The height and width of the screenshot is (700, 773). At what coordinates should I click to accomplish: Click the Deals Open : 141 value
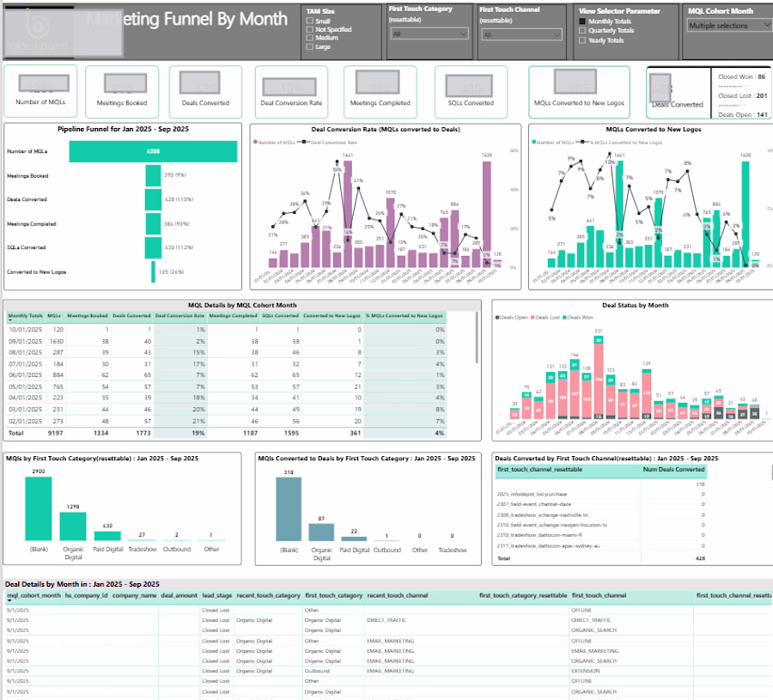742,114
